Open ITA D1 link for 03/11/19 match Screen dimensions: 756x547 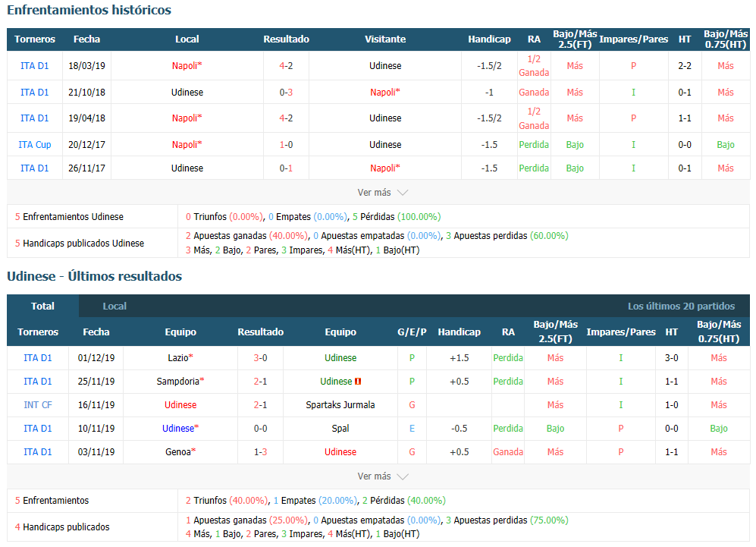coord(38,451)
